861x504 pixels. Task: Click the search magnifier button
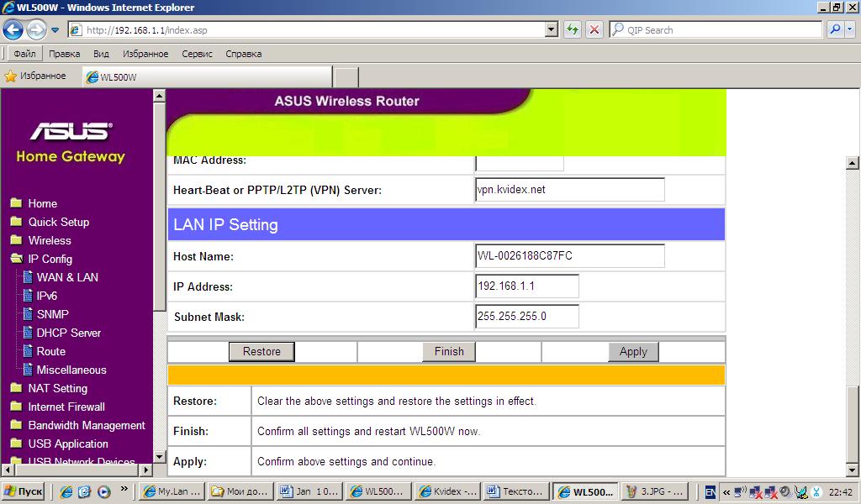(x=835, y=29)
